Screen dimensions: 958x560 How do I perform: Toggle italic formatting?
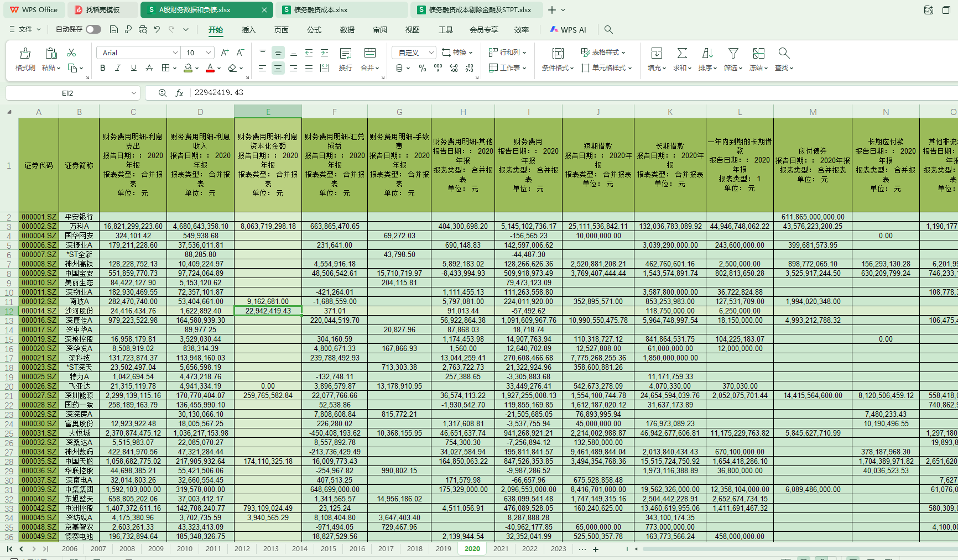click(118, 68)
